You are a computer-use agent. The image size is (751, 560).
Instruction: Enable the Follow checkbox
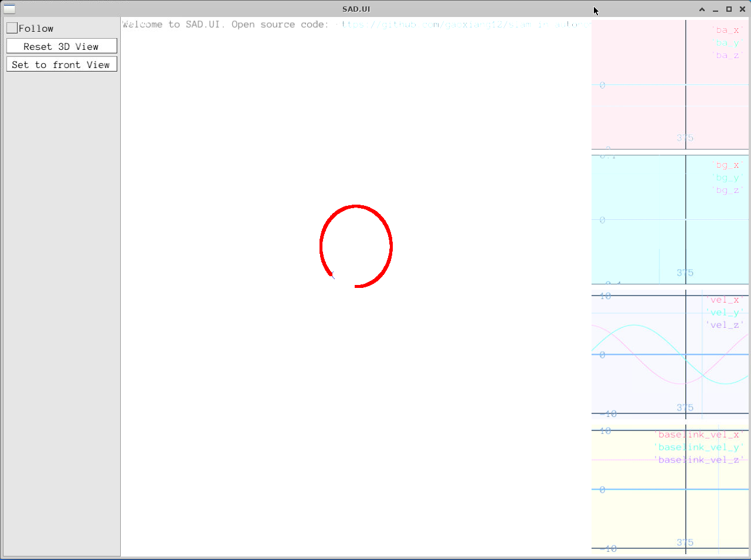pos(12,28)
